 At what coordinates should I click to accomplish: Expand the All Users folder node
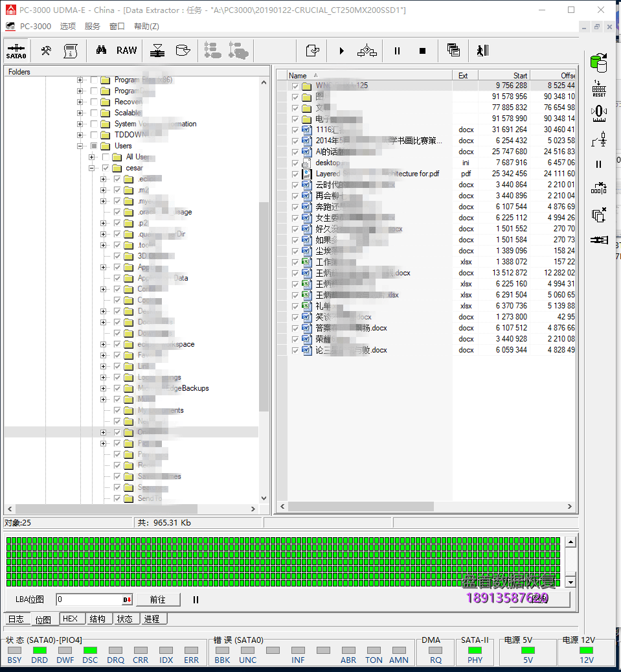(91, 157)
